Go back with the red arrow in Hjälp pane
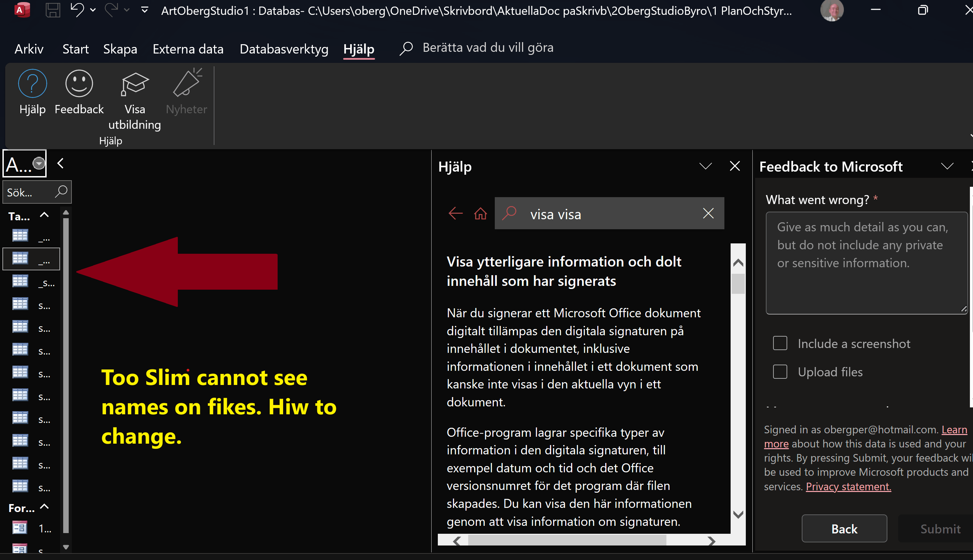This screenshot has width=973, height=560. (x=455, y=213)
